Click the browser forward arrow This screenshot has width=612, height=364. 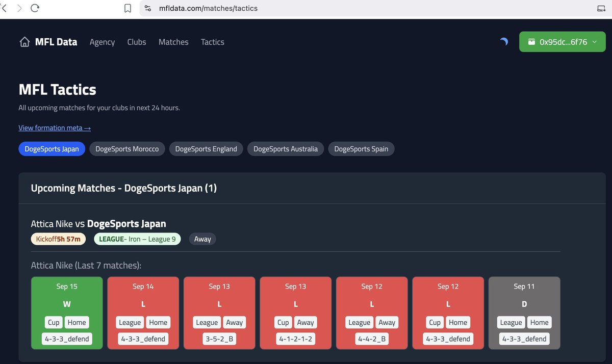[19, 8]
